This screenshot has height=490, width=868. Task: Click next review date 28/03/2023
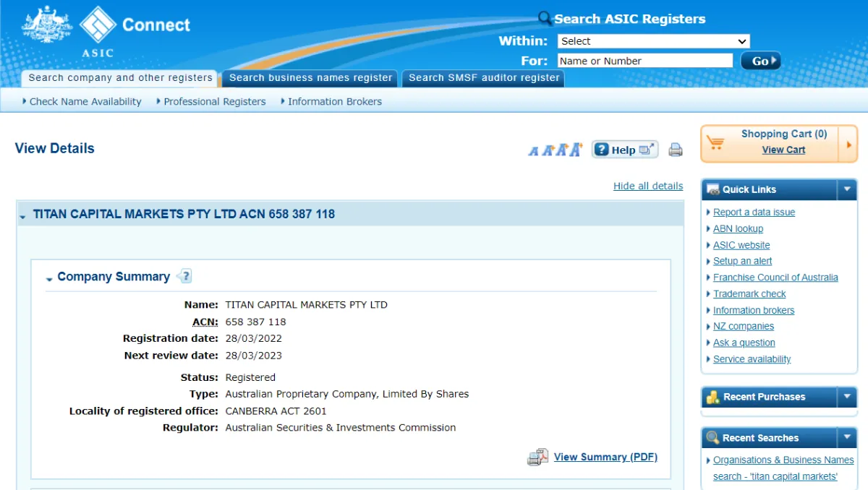click(x=253, y=355)
